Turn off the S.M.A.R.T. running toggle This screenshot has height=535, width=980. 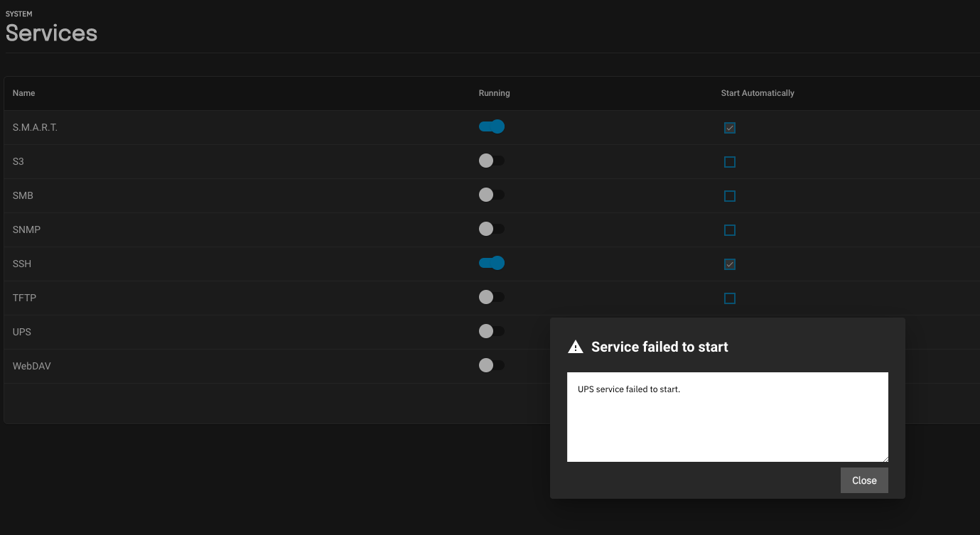pos(492,127)
